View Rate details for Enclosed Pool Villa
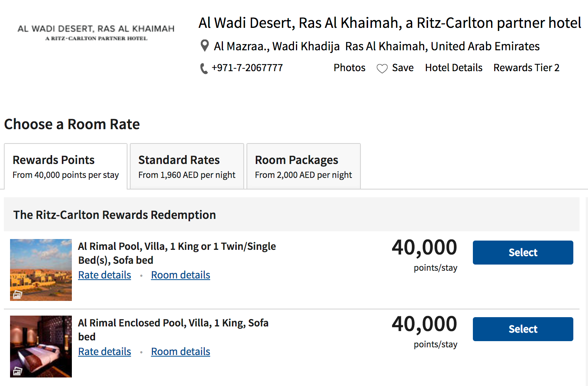This screenshot has width=588, height=386. (104, 352)
